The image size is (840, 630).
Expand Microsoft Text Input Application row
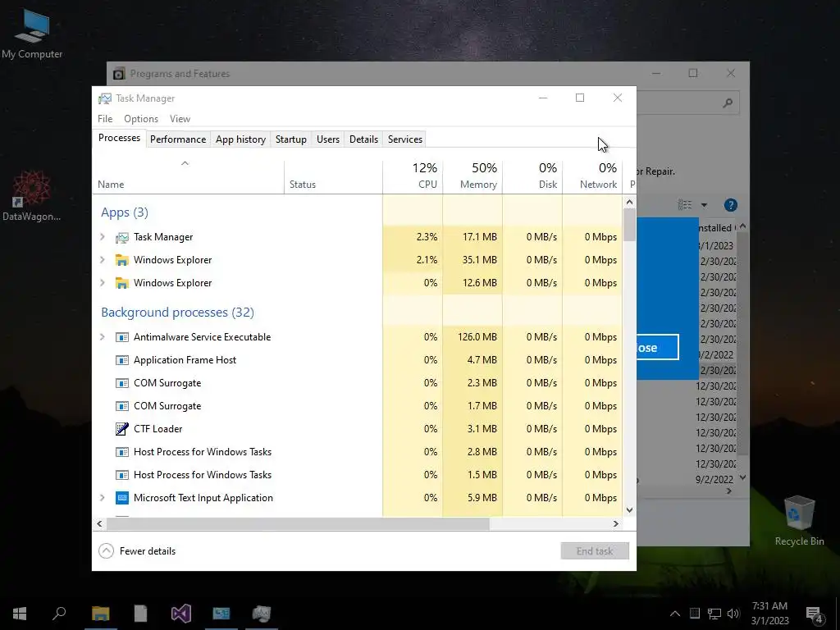click(x=103, y=498)
